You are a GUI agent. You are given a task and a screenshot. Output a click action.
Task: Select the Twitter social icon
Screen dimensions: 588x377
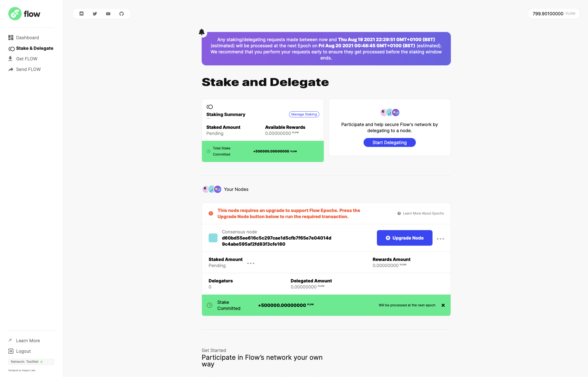coord(95,13)
